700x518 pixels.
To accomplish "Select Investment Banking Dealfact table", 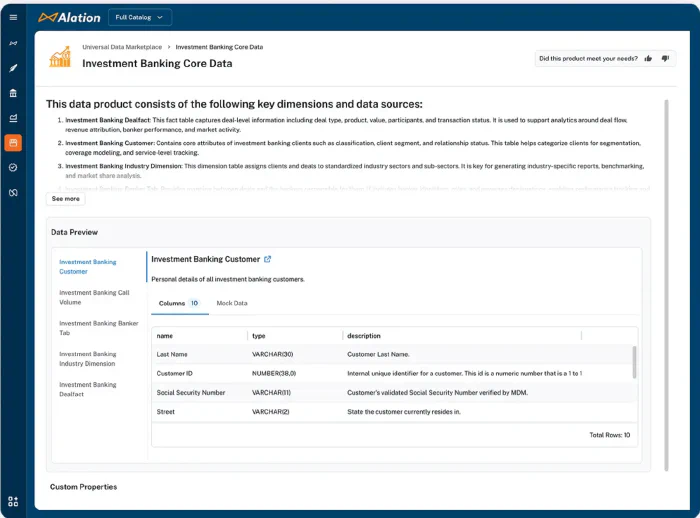I will 88,389.
